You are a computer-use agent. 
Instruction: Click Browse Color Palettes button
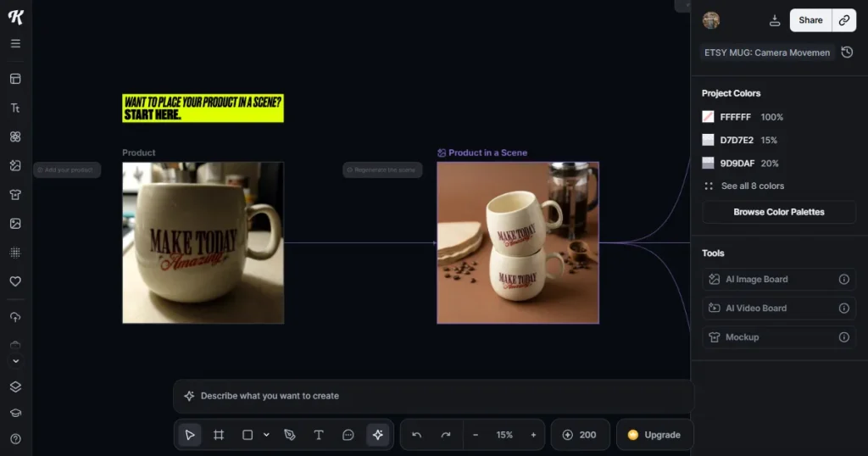pyautogui.click(x=779, y=212)
